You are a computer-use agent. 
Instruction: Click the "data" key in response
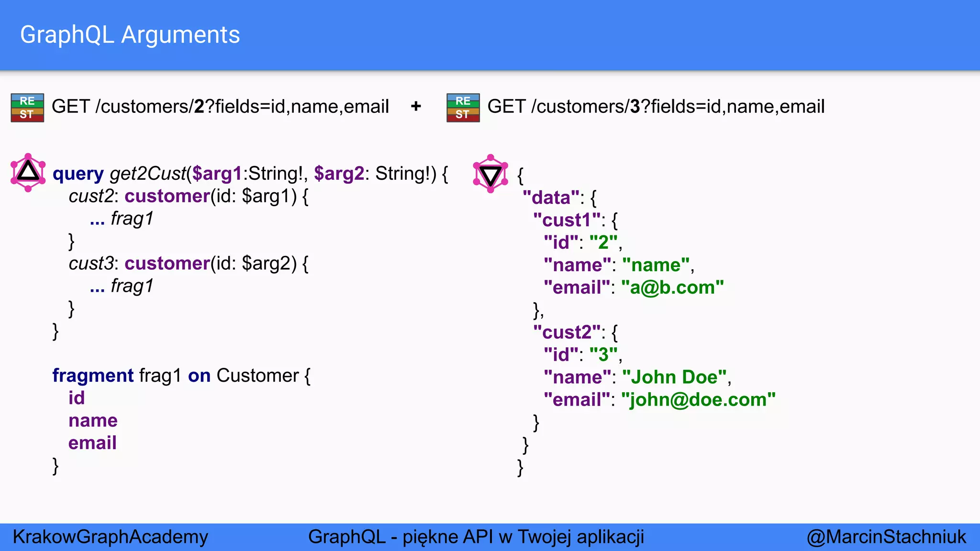[x=551, y=198]
